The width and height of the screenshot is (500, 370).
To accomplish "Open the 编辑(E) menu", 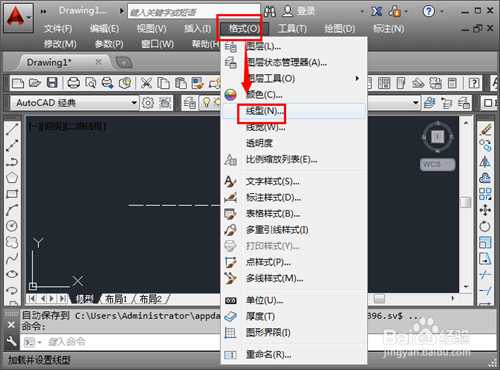I will pos(104,29).
